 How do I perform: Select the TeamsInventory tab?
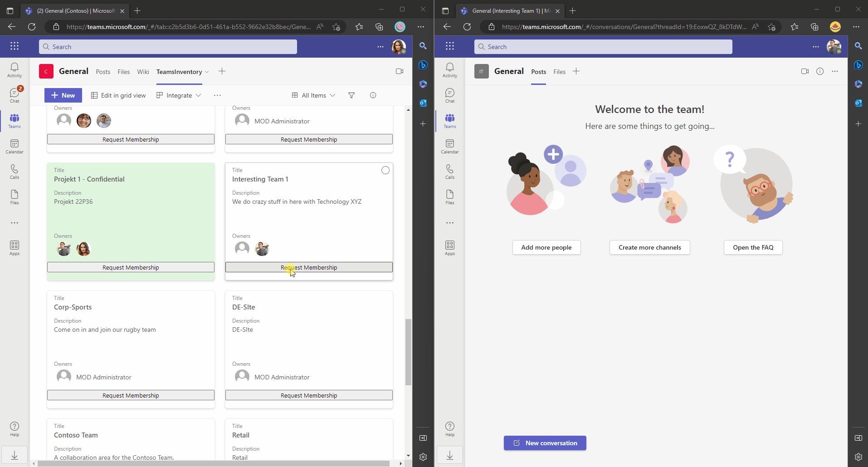[x=179, y=72]
